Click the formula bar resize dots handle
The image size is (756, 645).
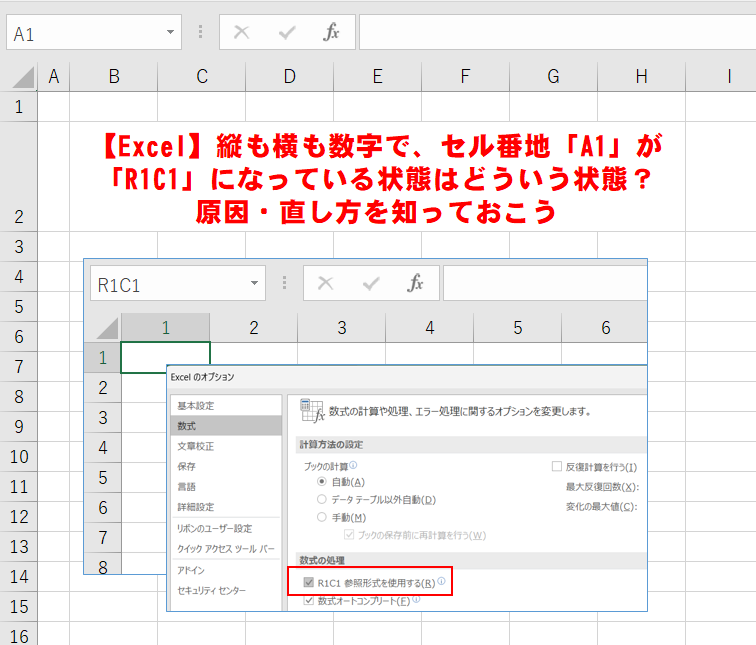[200, 32]
